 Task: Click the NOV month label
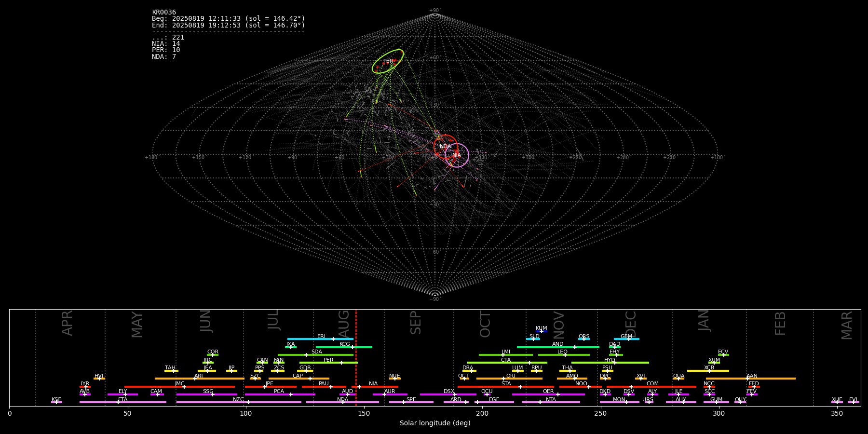coord(558,324)
